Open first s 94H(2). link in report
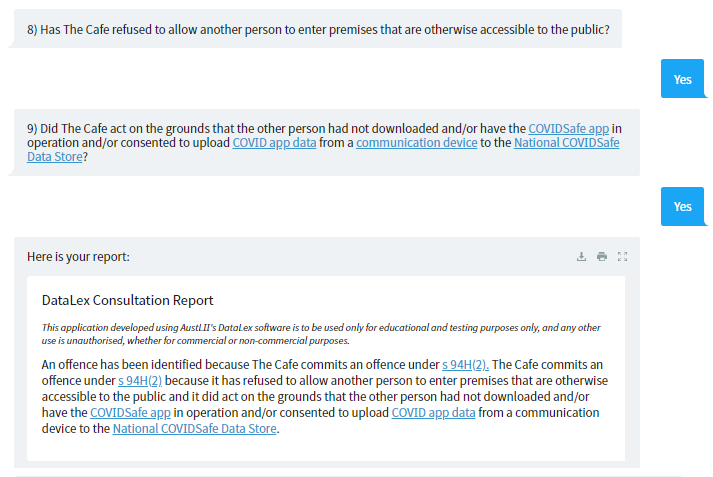713x477 pixels. 465,365
